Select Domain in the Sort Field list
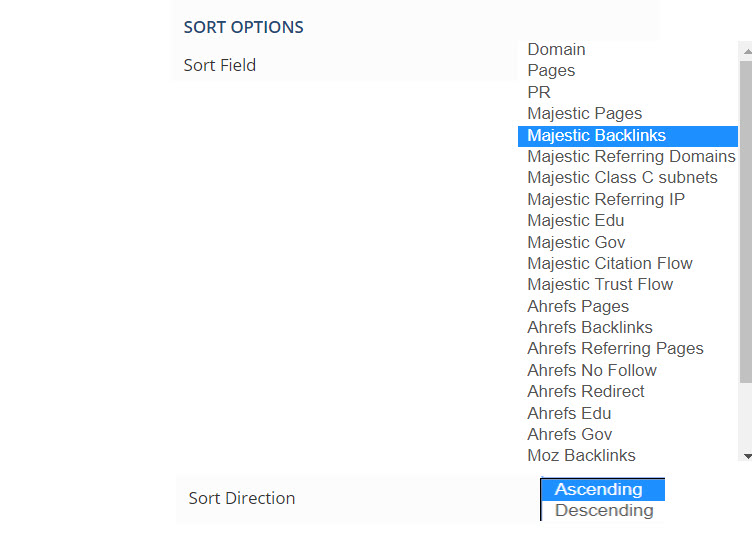This screenshot has width=752, height=556. pyautogui.click(x=557, y=49)
